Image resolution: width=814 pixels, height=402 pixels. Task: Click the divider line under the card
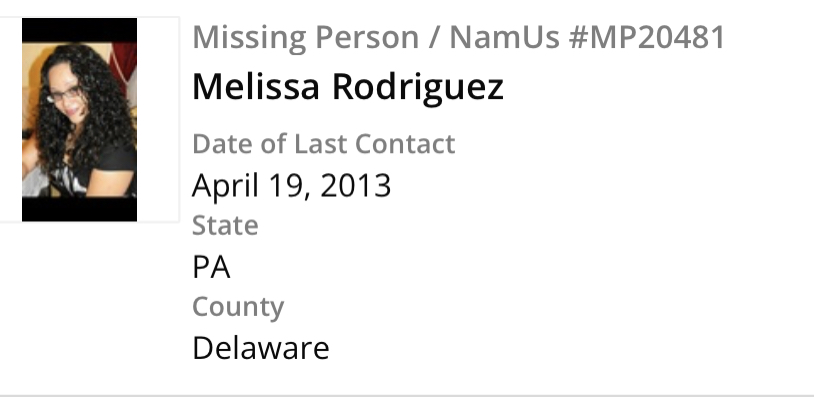[x=407, y=396]
